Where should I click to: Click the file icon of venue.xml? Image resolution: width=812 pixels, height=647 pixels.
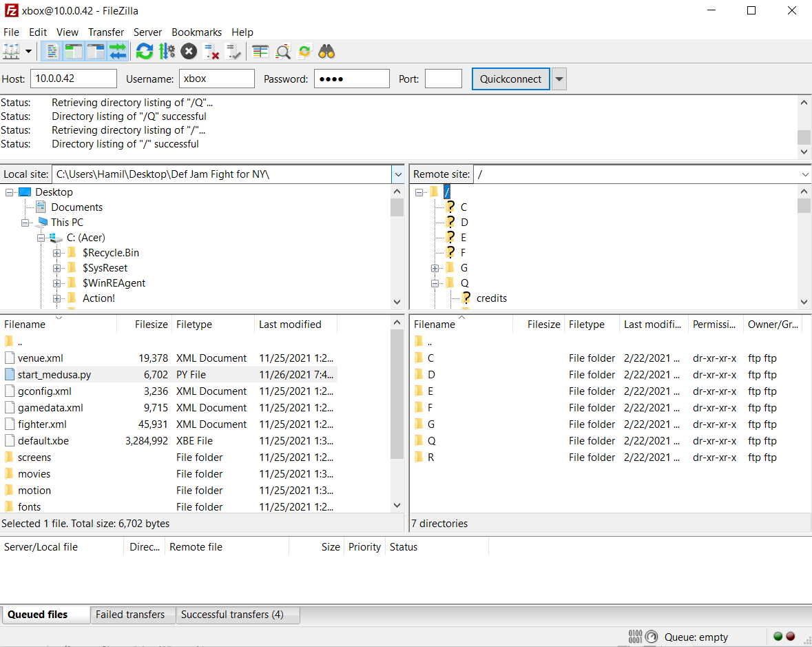point(10,358)
